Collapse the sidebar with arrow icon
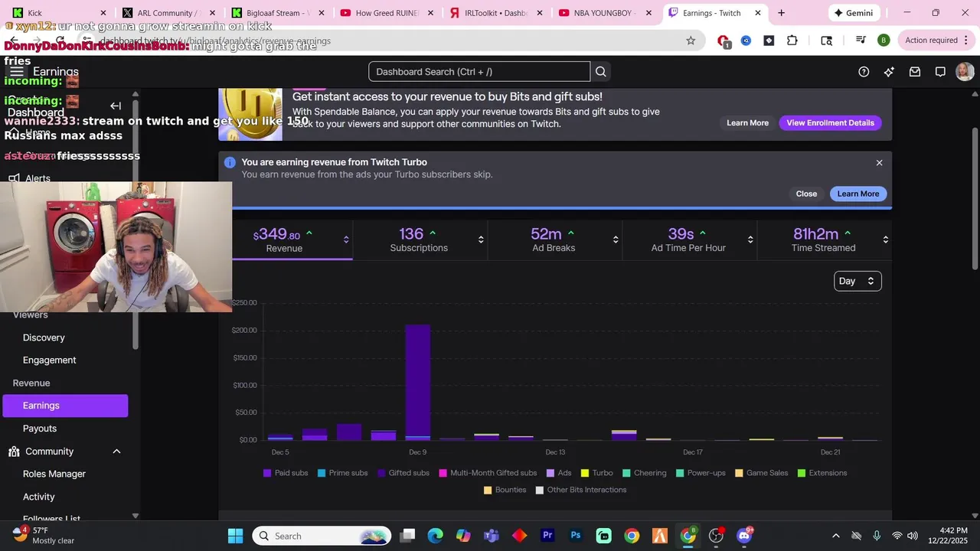 [116, 106]
